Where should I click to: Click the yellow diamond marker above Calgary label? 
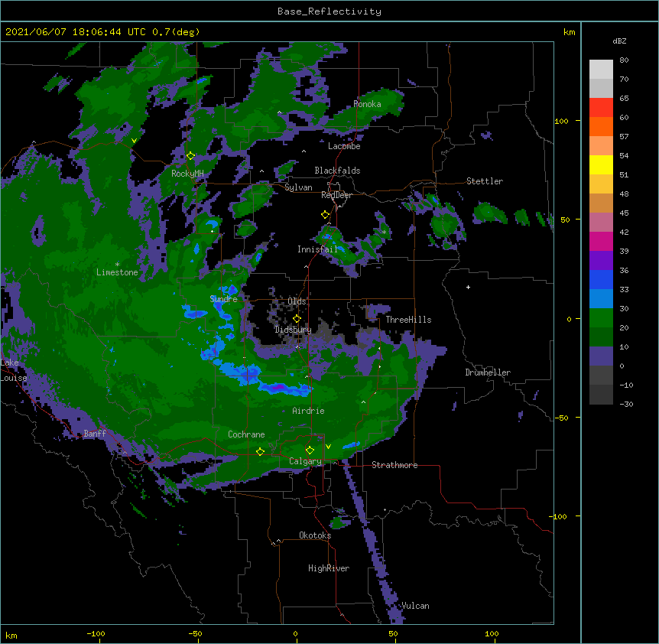(x=310, y=450)
